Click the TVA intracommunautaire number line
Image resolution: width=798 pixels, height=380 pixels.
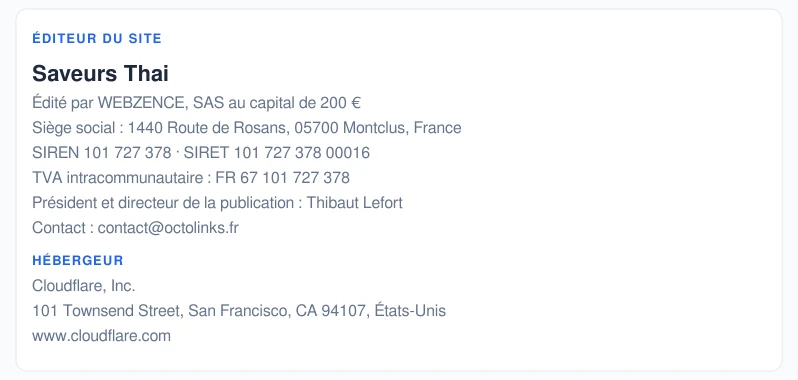(x=191, y=178)
